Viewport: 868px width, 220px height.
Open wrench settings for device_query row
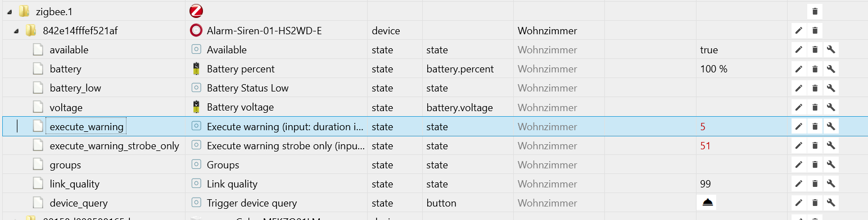pyautogui.click(x=831, y=203)
